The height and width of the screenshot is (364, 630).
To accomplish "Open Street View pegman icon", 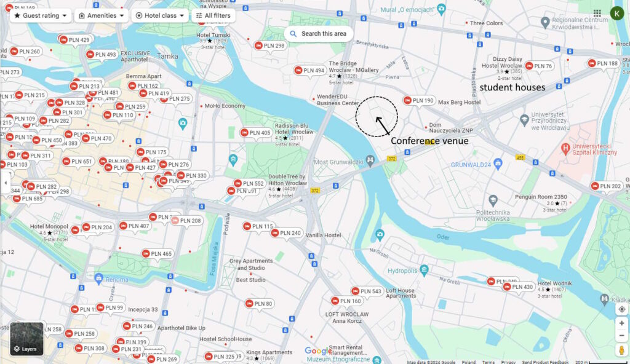I will tap(621, 350).
